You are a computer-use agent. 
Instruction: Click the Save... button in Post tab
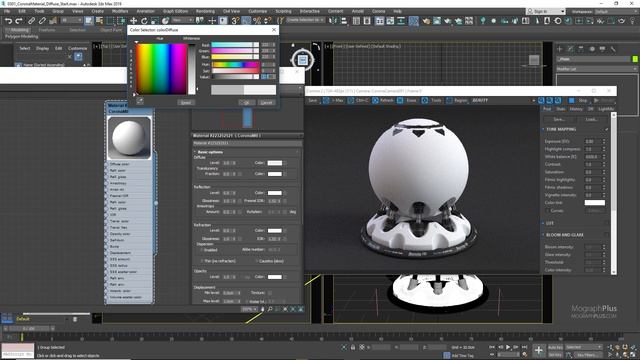click(x=559, y=120)
